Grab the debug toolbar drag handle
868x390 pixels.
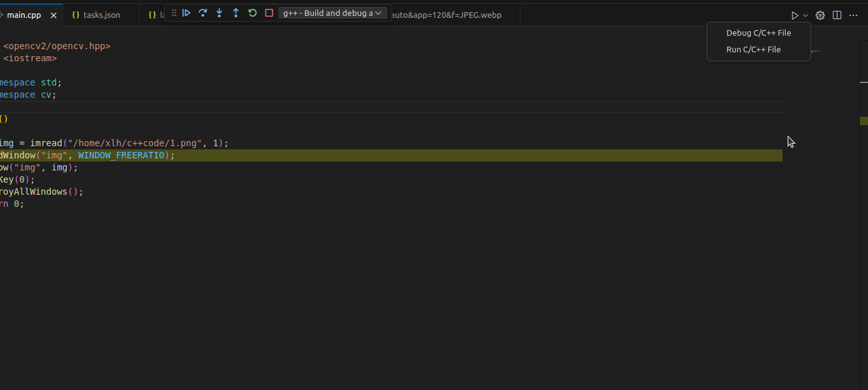[173, 12]
